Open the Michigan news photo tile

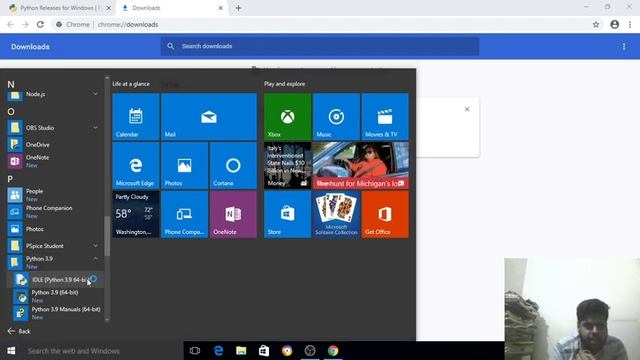361,165
